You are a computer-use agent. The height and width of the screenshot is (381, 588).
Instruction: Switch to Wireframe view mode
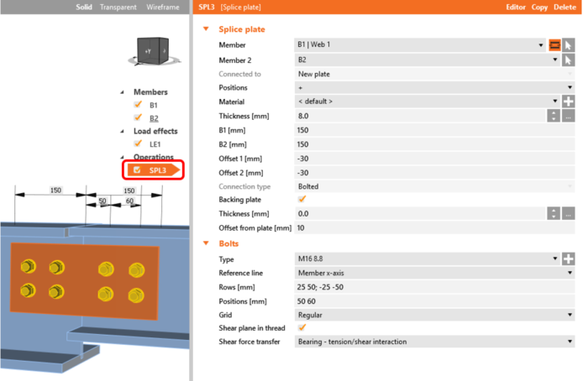163,7
